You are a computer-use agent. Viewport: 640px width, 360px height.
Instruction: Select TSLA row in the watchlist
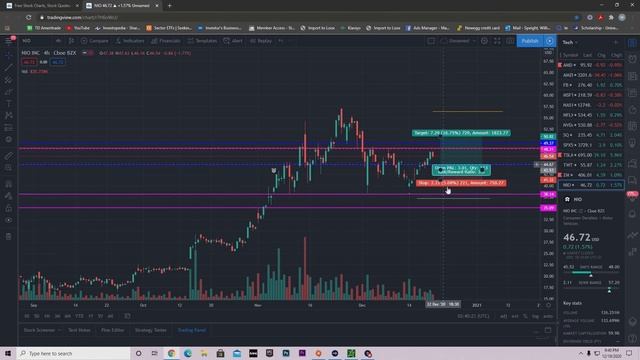coord(591,155)
